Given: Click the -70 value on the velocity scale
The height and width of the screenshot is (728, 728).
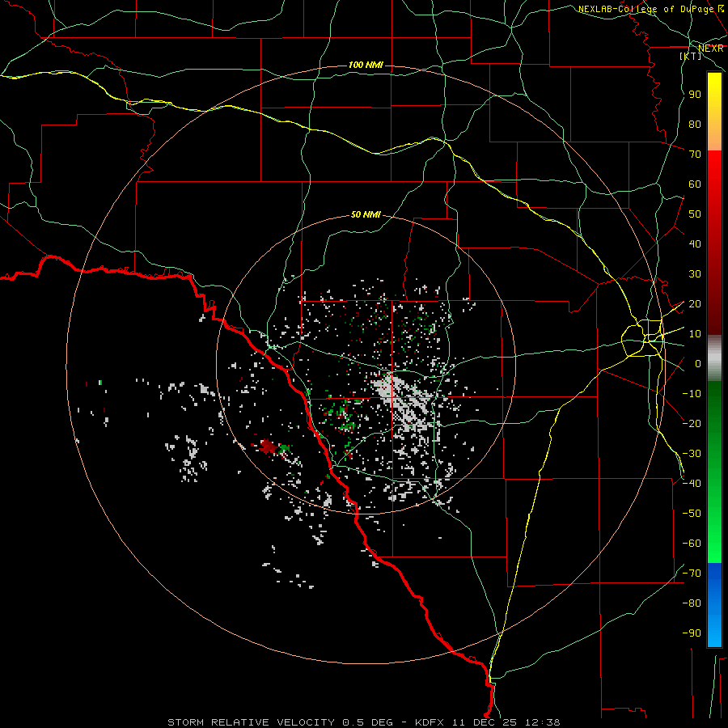Looking at the screenshot, I should pos(692,573).
